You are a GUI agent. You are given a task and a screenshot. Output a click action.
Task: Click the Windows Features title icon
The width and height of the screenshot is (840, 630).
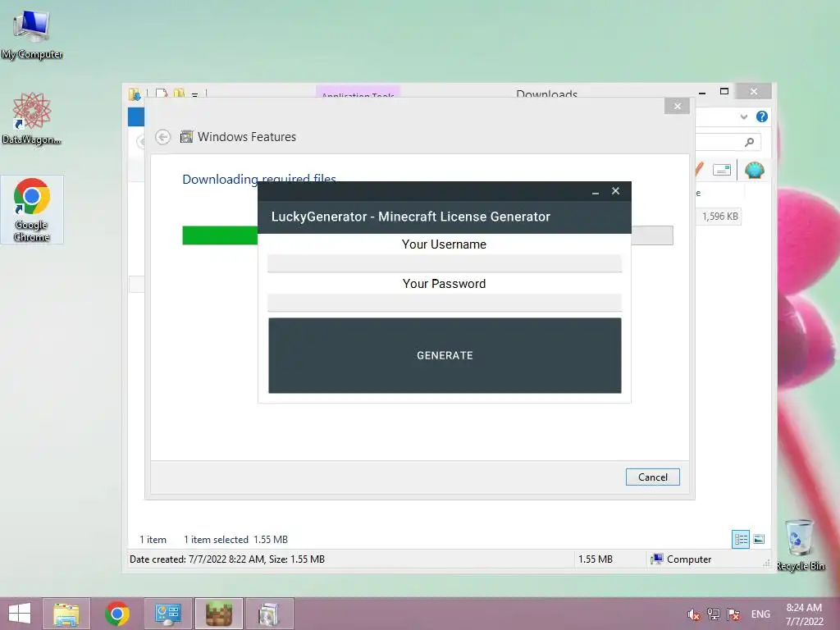tap(186, 137)
